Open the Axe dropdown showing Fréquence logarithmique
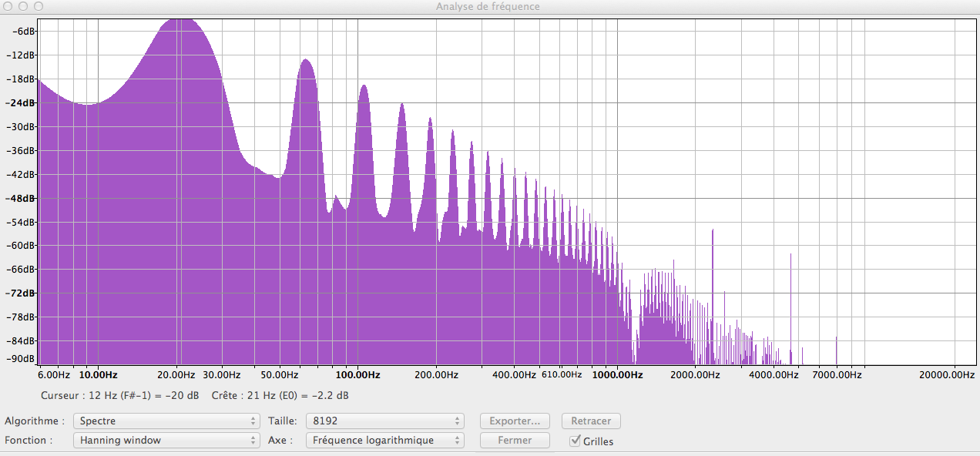 (x=385, y=441)
